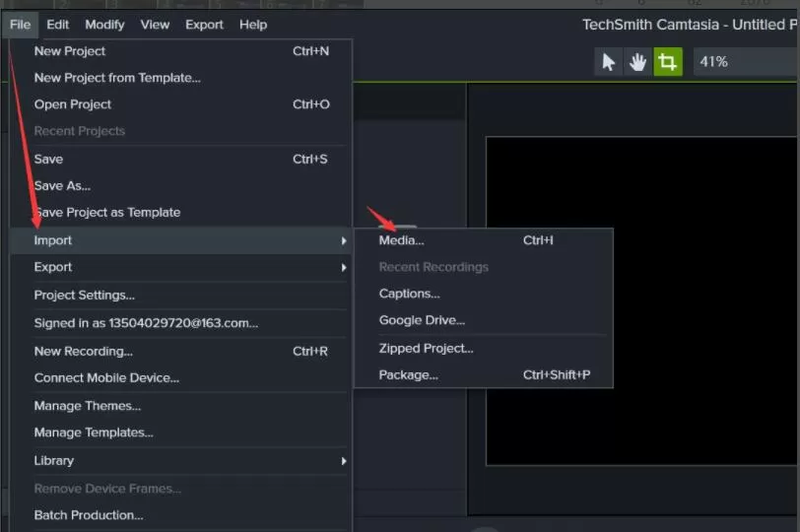Select Package... import option

[x=484, y=375]
